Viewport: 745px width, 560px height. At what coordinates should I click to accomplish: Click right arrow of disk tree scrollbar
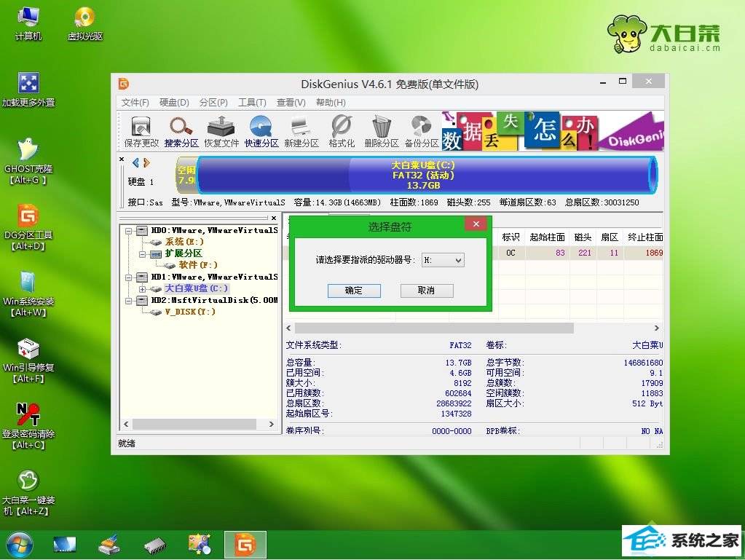pyautogui.click(x=272, y=424)
